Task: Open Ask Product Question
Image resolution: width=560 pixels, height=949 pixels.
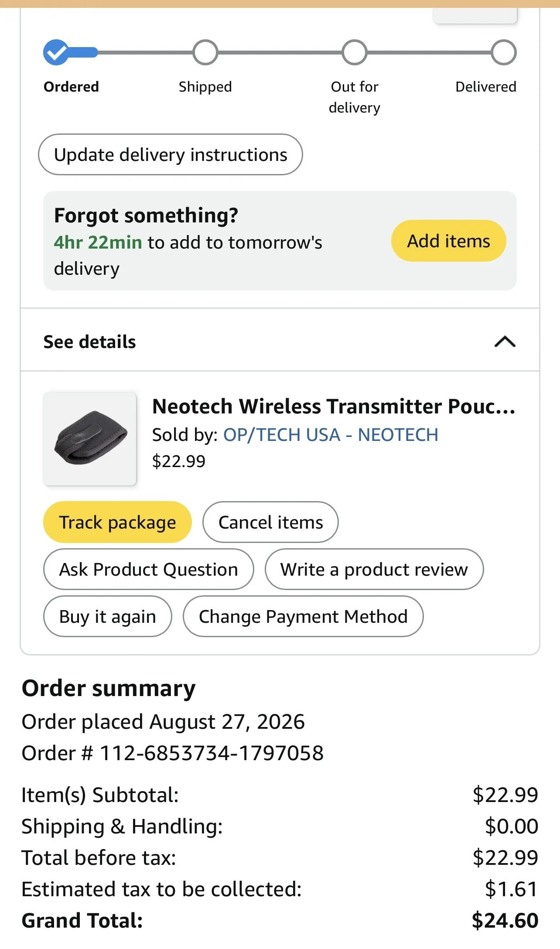Action: (x=148, y=569)
